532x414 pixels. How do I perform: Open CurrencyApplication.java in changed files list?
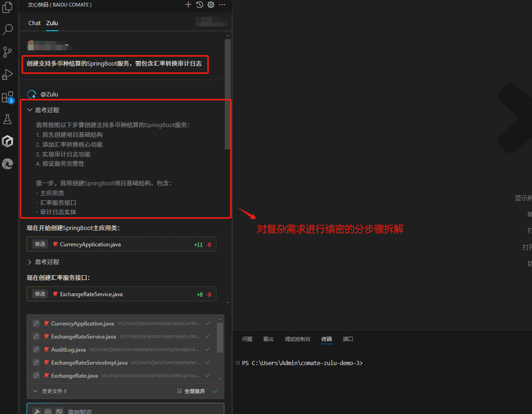point(82,323)
